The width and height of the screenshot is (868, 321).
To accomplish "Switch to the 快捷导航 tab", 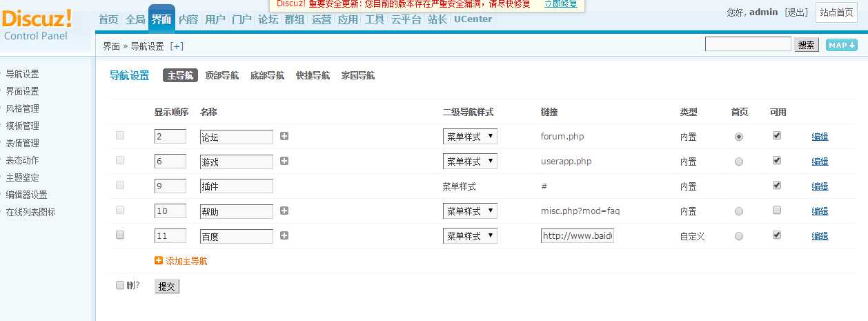I will 313,76.
